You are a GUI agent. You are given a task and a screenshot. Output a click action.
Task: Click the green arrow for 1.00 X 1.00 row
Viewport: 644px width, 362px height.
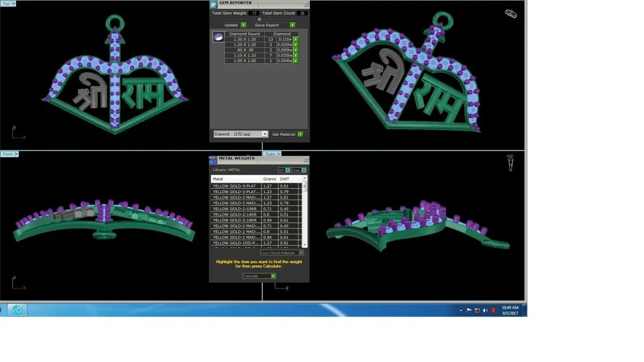(296, 61)
